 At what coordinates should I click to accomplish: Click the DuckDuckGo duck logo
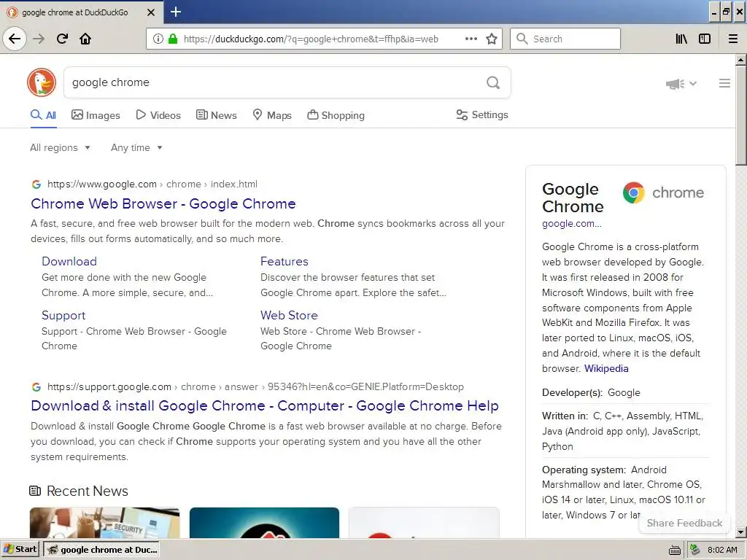coord(42,82)
